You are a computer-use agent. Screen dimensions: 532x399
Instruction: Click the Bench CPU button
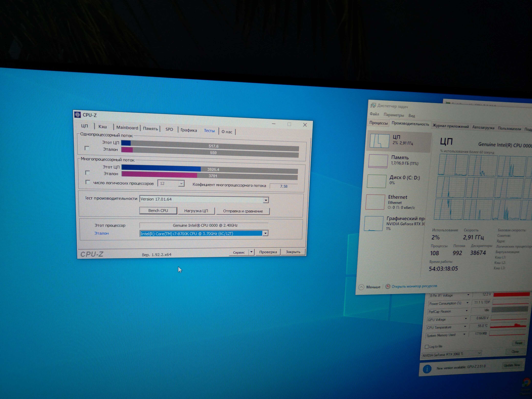pos(158,210)
